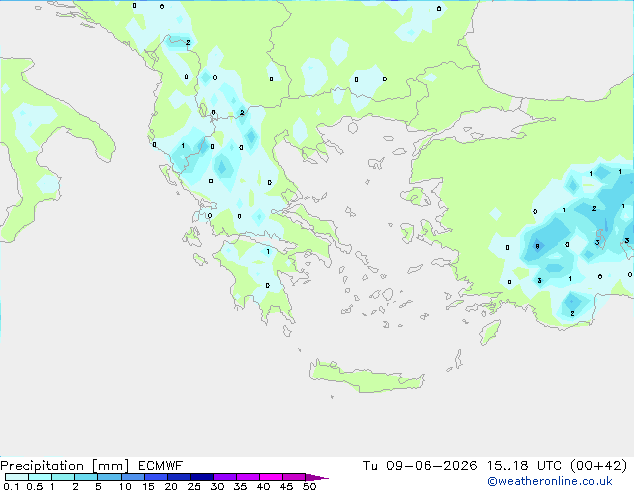Viewport: 634px width, 490px height.
Task: Pick the 30–35 mm purple legend swatch
Action: click(x=225, y=477)
